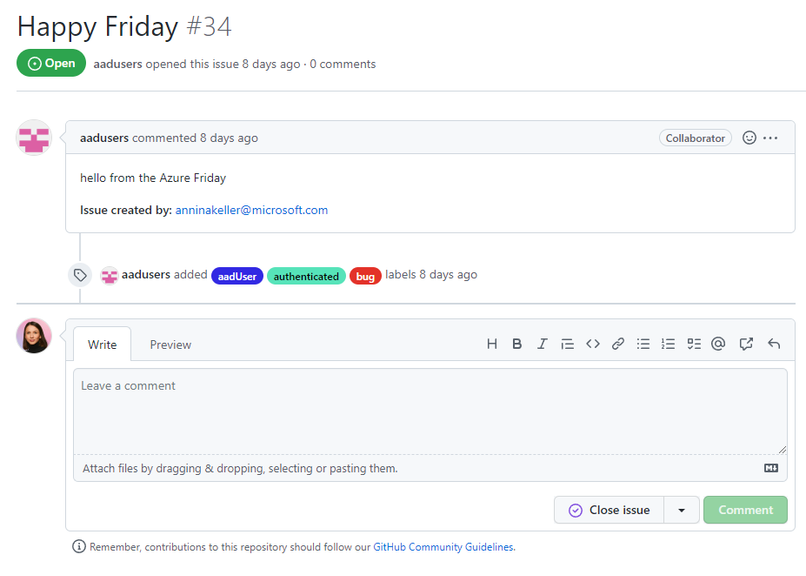The image size is (806, 576).
Task: Click aadusers name in the labels event
Action: pos(146,274)
